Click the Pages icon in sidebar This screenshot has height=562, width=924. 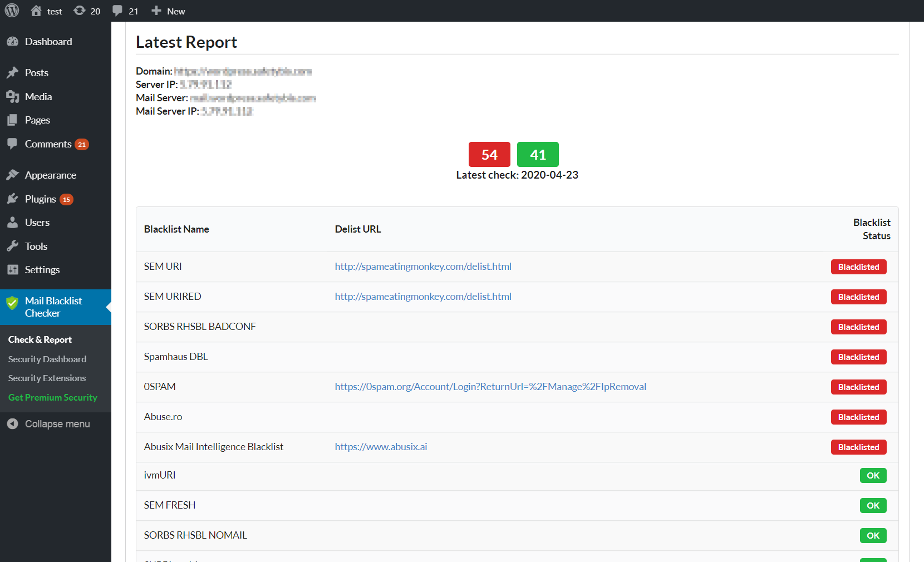(x=12, y=120)
